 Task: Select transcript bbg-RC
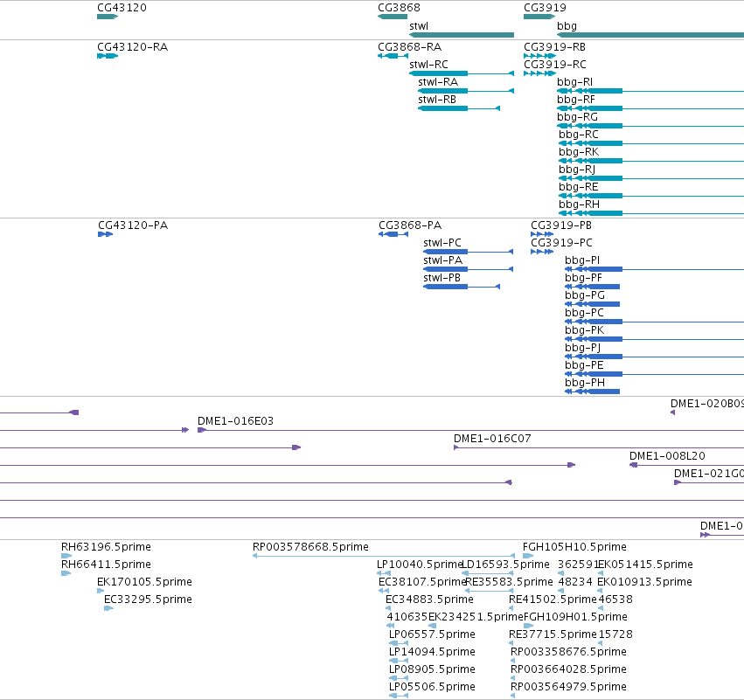pos(579,135)
